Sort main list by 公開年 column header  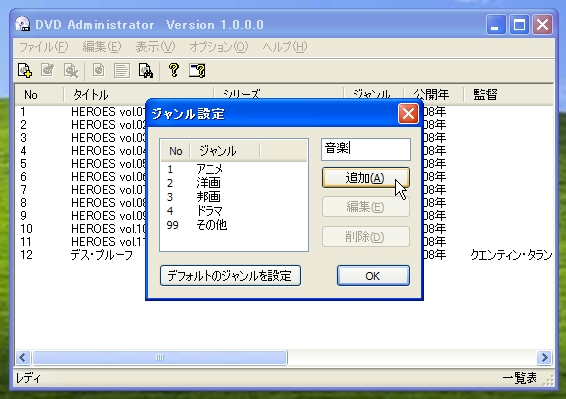(x=433, y=95)
